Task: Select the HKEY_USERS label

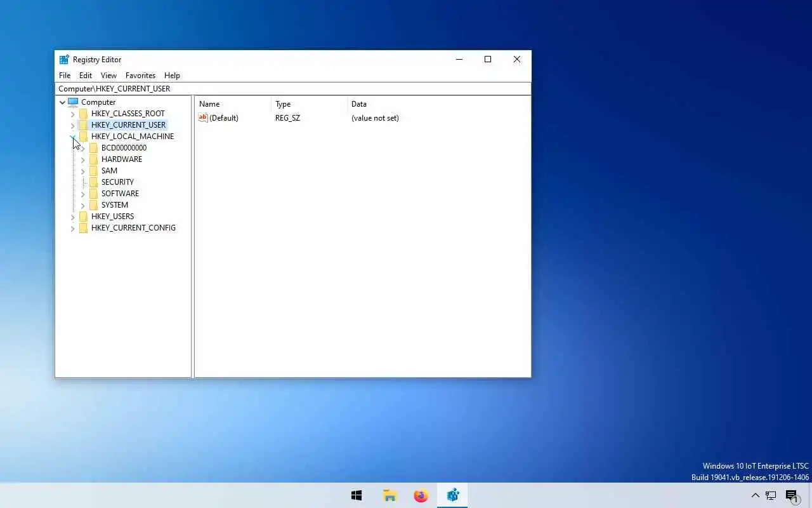Action: click(x=112, y=217)
